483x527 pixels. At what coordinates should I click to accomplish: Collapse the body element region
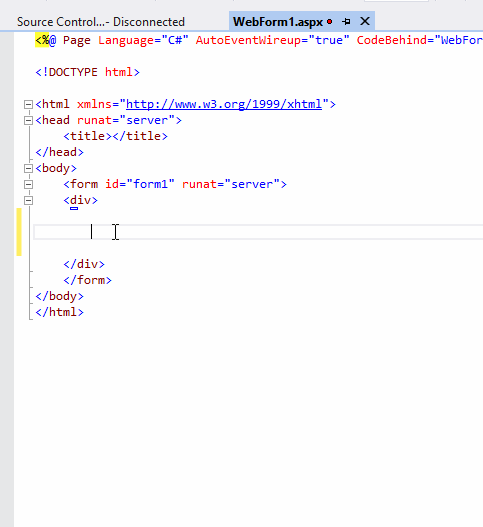(x=29, y=168)
